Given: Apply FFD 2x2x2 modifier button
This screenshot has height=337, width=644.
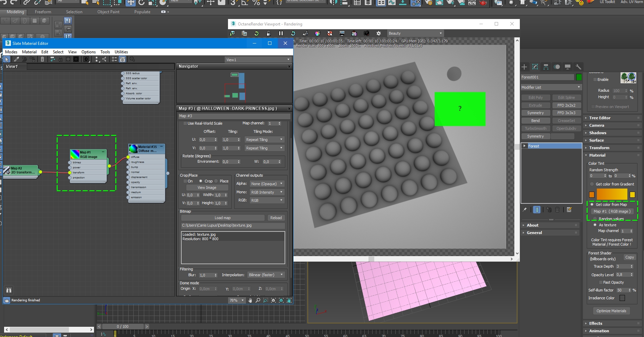Looking at the screenshot, I should [x=566, y=105].
